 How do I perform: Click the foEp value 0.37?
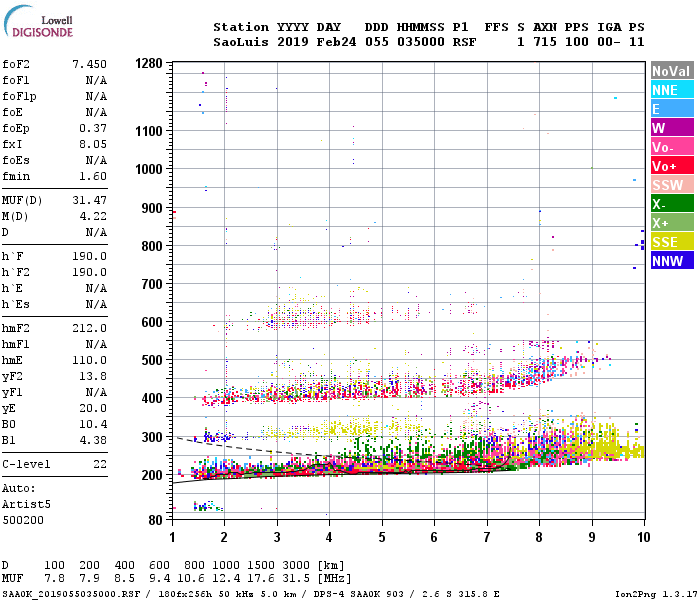coord(93,128)
